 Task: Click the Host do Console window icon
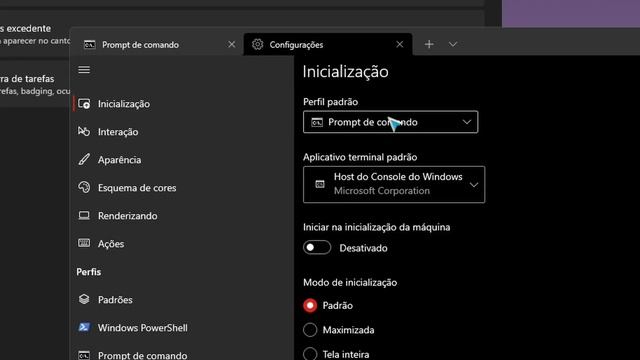click(x=320, y=184)
